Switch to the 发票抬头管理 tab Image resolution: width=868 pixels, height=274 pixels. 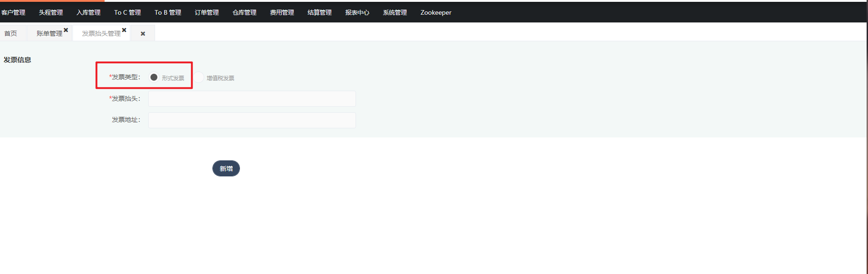101,33
